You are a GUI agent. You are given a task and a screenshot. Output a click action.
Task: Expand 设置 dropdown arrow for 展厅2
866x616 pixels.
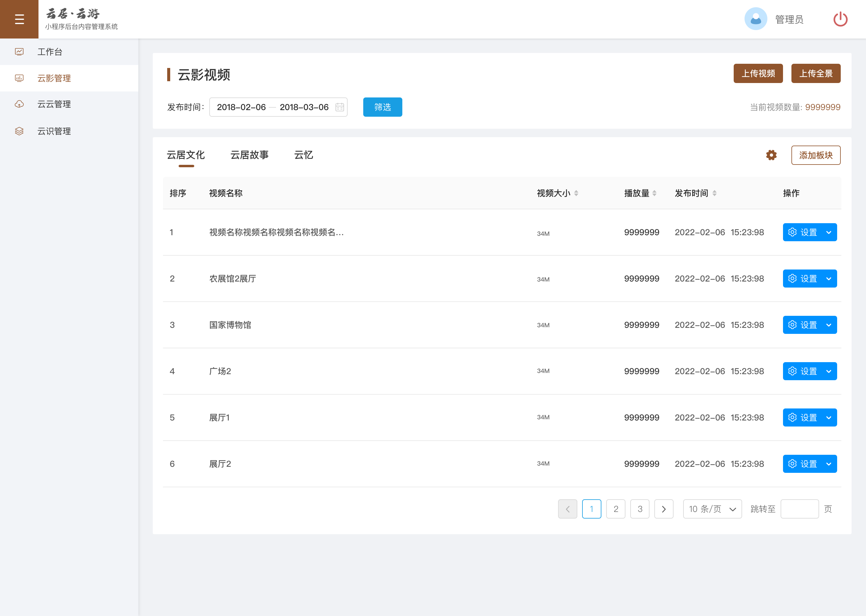click(x=829, y=464)
